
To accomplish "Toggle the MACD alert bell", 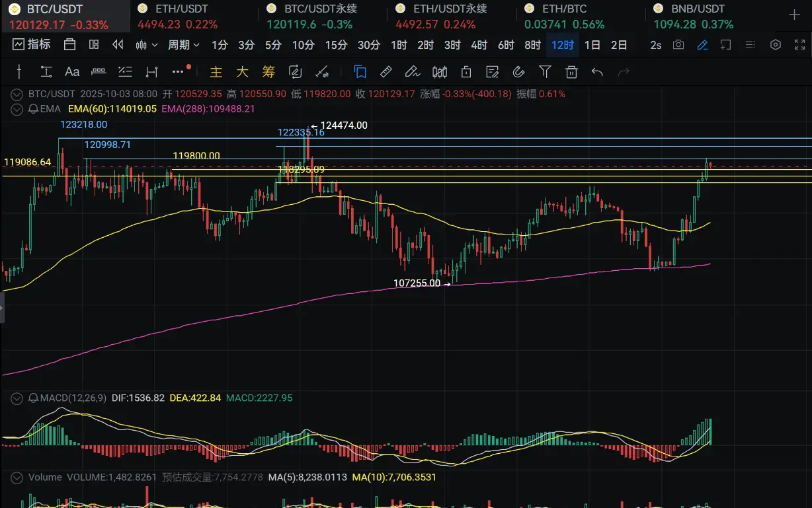I will pos(32,398).
